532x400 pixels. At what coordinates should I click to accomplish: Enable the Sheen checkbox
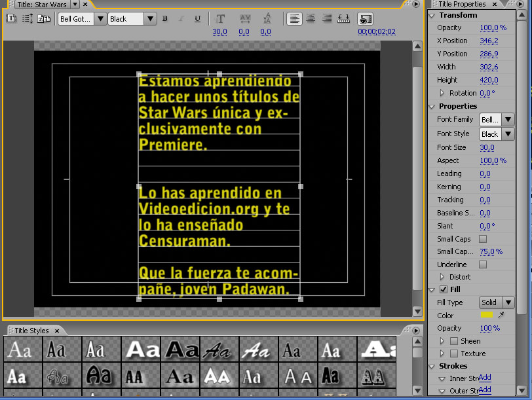pyautogui.click(x=454, y=341)
